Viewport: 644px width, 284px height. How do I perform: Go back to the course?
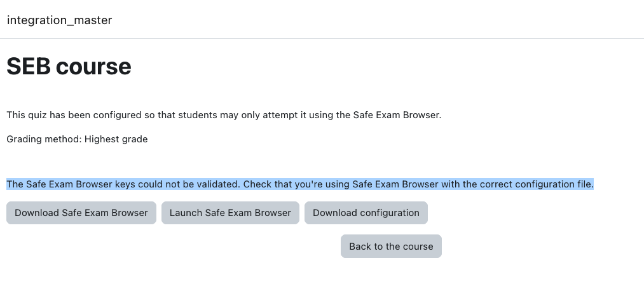pos(391,247)
